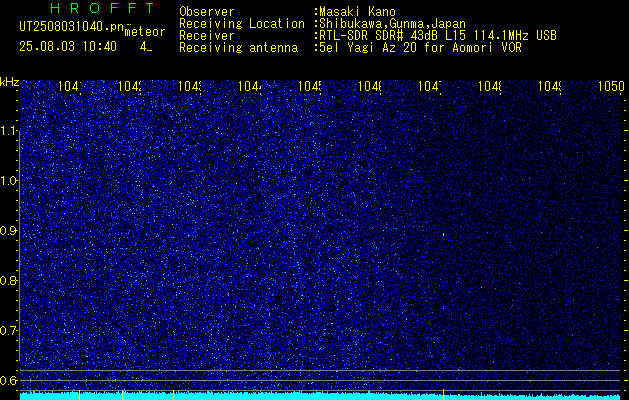This screenshot has width=629, height=400.
Task: Click the Receiver field label
Action: pyautogui.click(x=207, y=36)
